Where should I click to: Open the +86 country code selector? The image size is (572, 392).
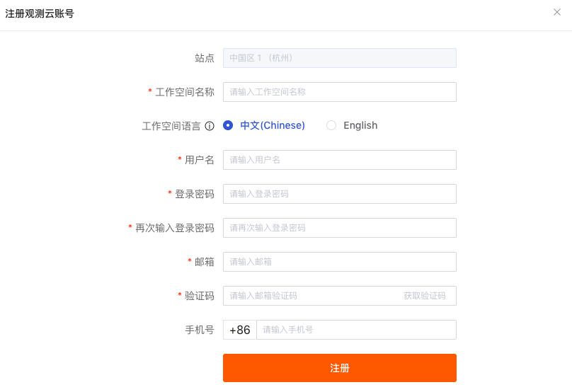[240, 330]
